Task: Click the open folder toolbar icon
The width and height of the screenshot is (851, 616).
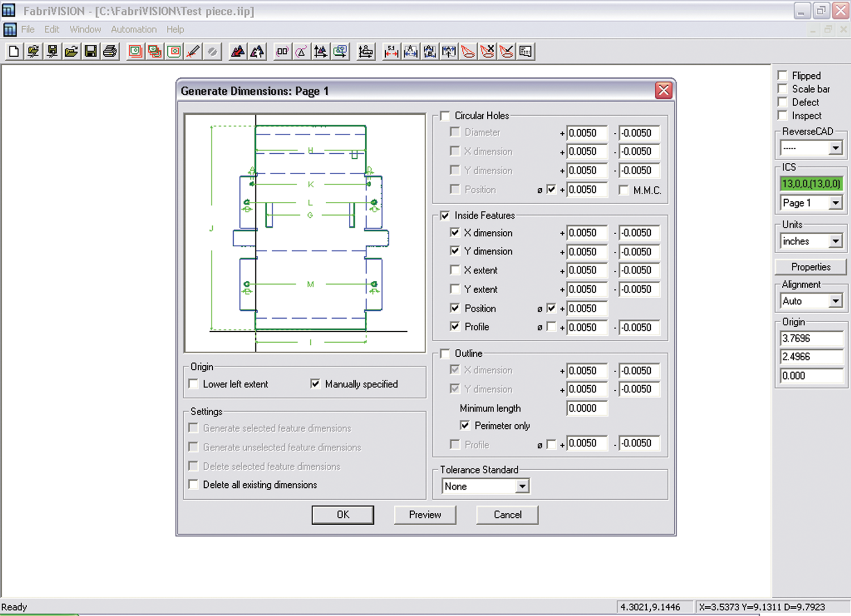Action: click(71, 52)
